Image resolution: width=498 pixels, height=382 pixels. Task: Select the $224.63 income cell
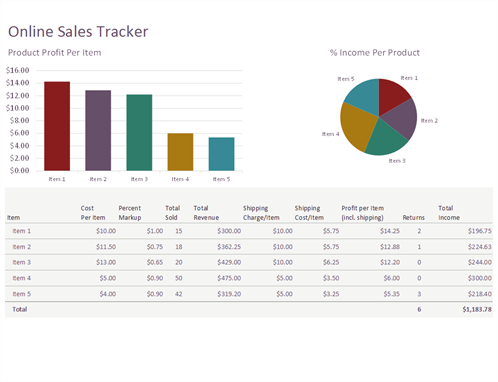point(480,247)
